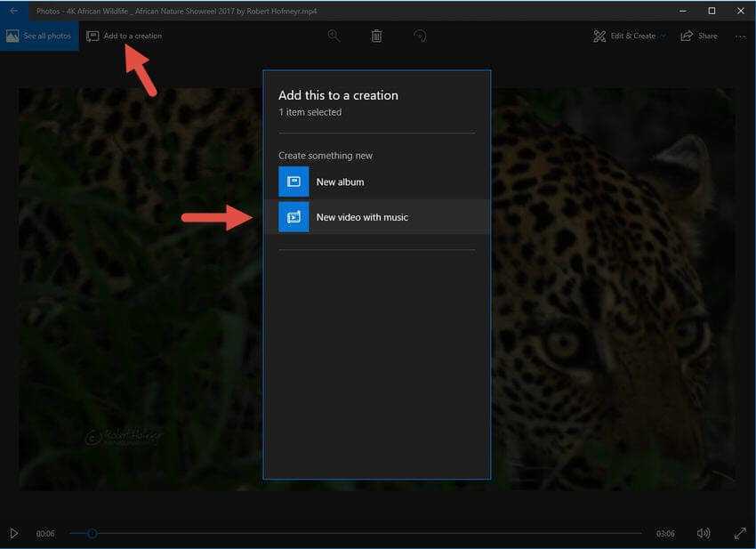Open the Edit & Create dropdown
The height and width of the screenshot is (549, 756).
coord(630,36)
